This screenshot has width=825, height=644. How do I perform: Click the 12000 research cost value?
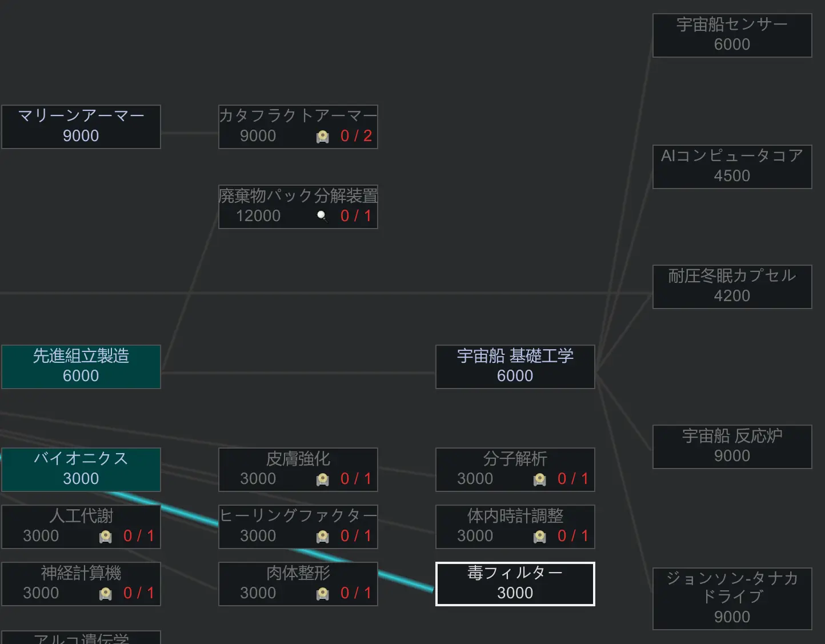pos(258,216)
